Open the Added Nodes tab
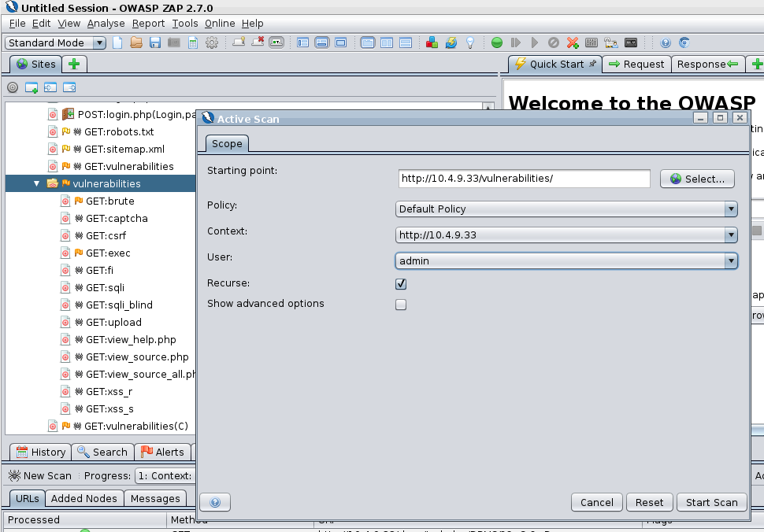 tap(83, 498)
